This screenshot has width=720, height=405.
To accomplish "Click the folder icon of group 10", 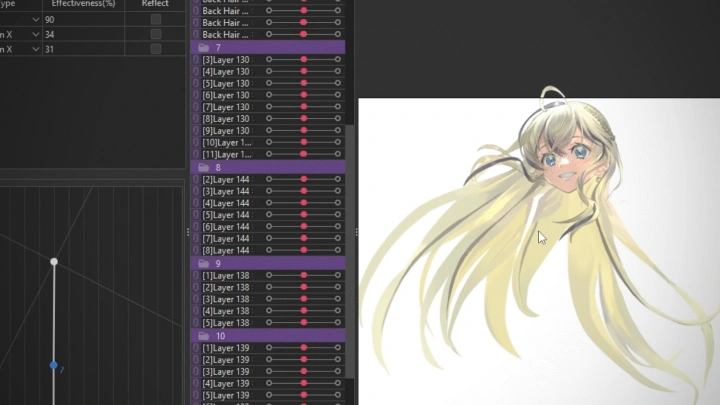I will coord(204,336).
